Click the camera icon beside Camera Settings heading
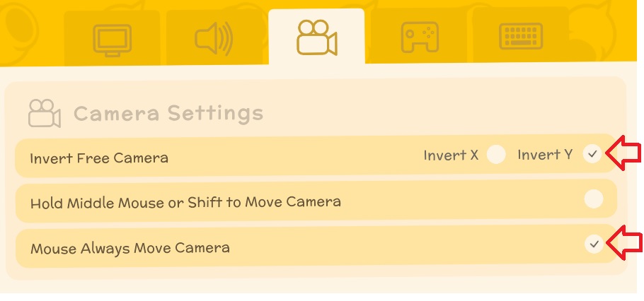The height and width of the screenshot is (301, 644). tap(44, 113)
